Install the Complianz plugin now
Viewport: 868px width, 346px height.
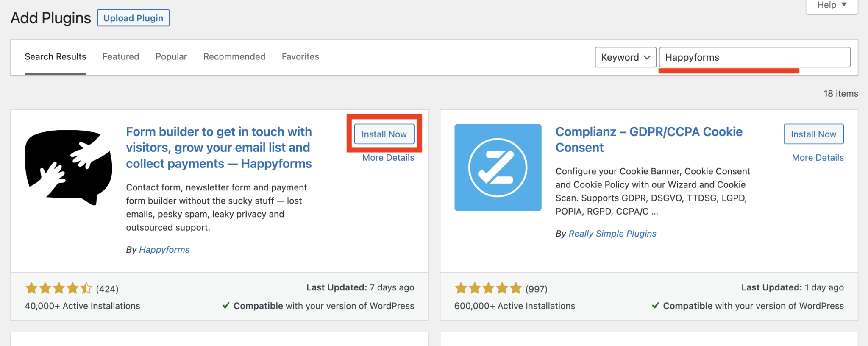click(x=813, y=134)
